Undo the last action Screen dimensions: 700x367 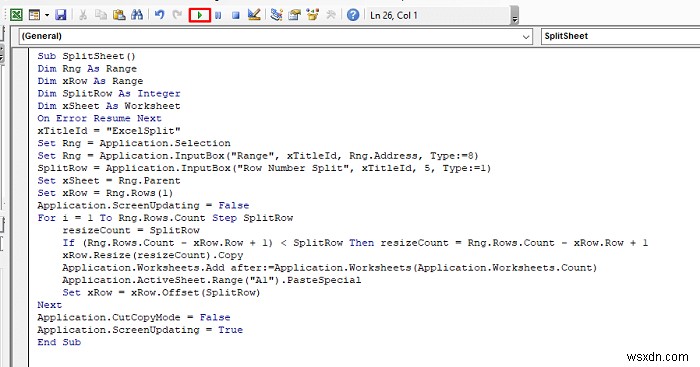click(x=159, y=15)
